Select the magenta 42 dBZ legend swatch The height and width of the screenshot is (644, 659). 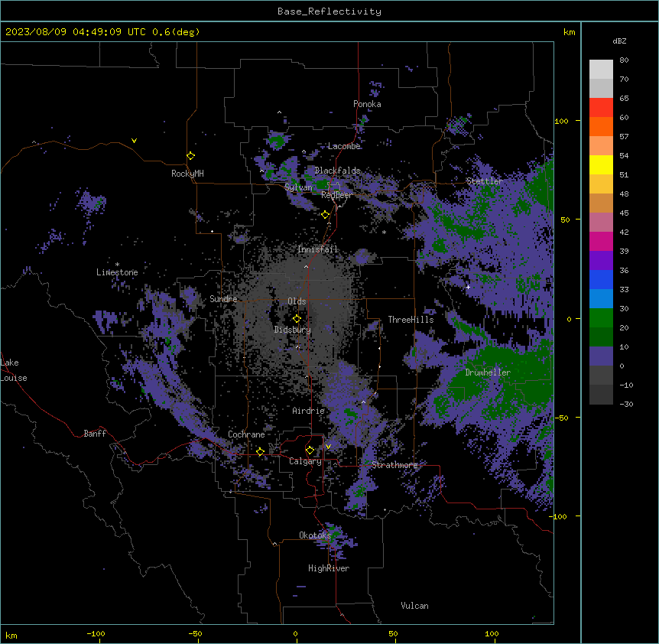click(x=601, y=242)
